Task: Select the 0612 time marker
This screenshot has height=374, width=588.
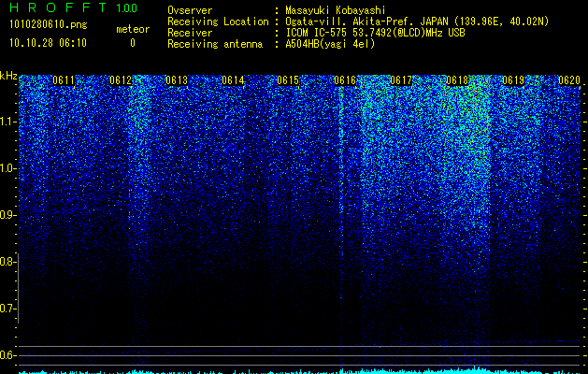Action: (121, 80)
